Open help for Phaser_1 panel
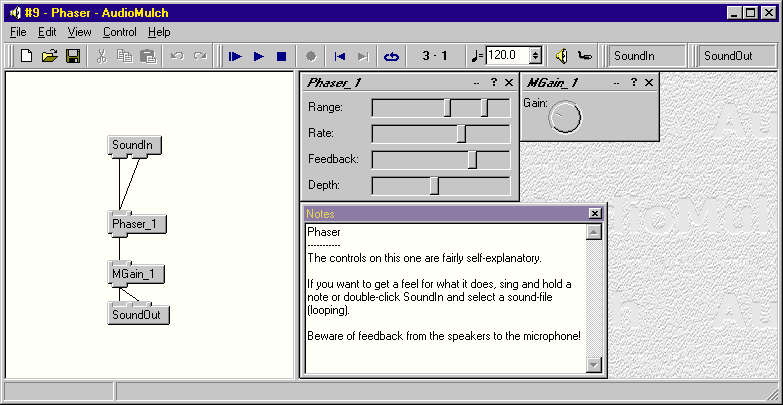The width and height of the screenshot is (783, 405). [x=494, y=82]
